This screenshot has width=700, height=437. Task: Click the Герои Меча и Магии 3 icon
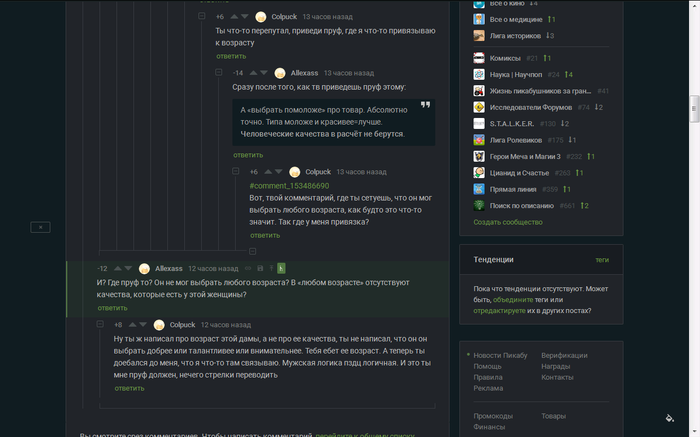point(480,156)
